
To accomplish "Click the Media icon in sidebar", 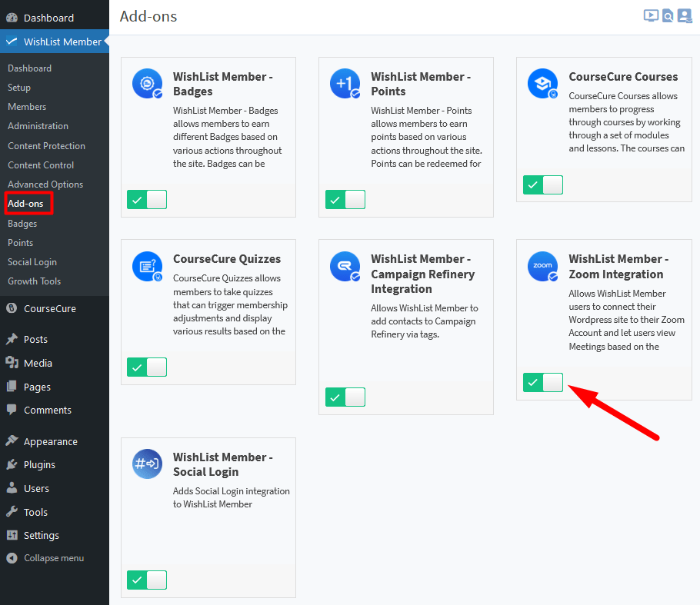I will coord(12,363).
